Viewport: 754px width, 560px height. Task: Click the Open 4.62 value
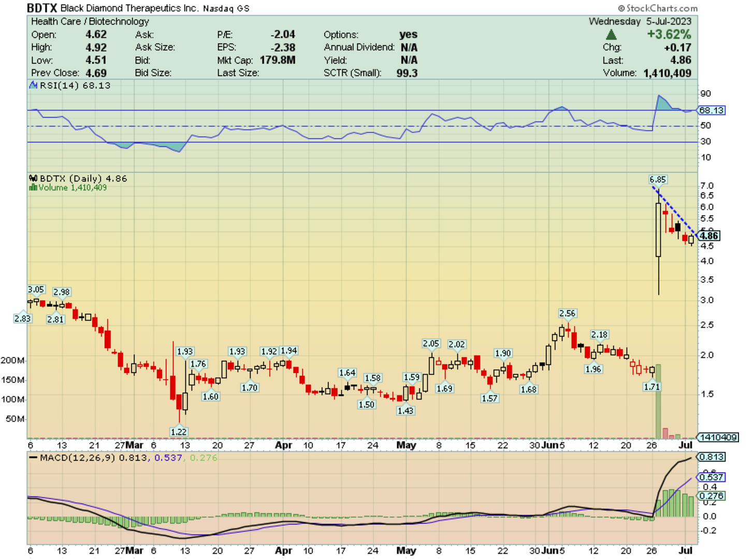pyautogui.click(x=96, y=35)
